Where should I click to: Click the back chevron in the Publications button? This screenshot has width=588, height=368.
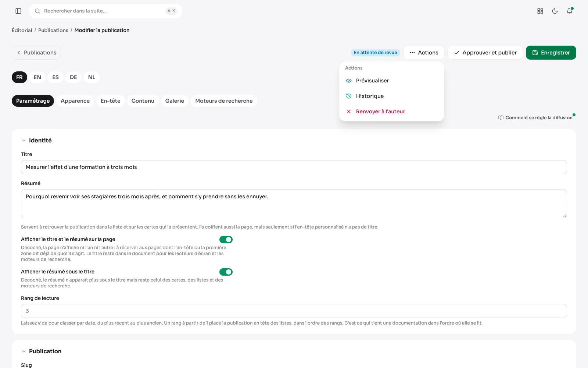coord(19,53)
